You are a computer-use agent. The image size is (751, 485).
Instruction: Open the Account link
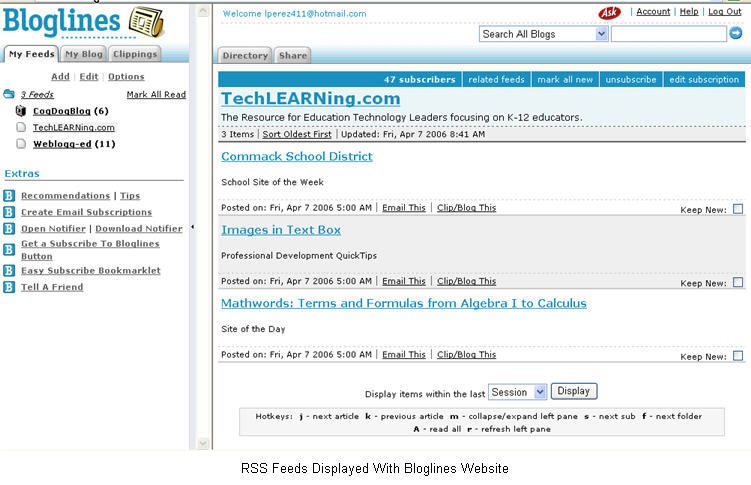coord(653,11)
